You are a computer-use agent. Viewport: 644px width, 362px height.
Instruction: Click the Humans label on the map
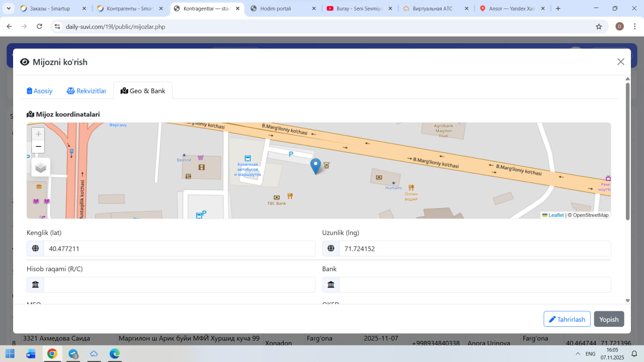click(393, 188)
